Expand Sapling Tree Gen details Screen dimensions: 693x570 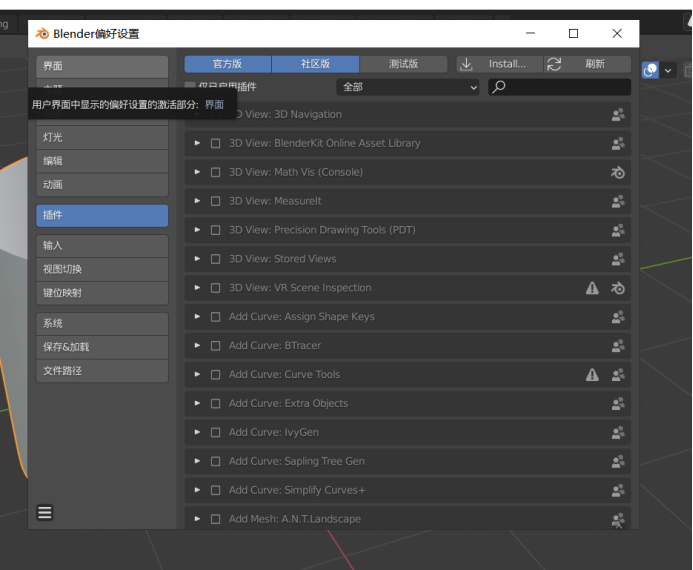(x=197, y=461)
